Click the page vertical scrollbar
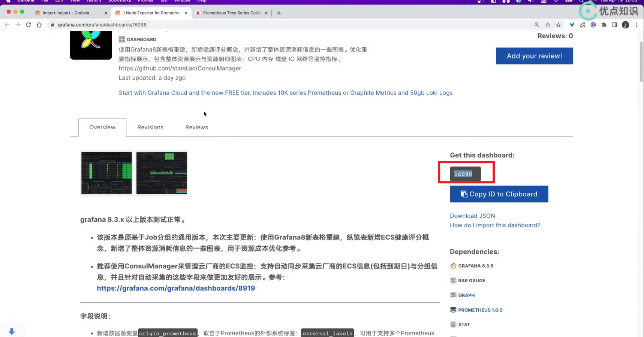Screen dimensions: 644x337 click(641, 62)
